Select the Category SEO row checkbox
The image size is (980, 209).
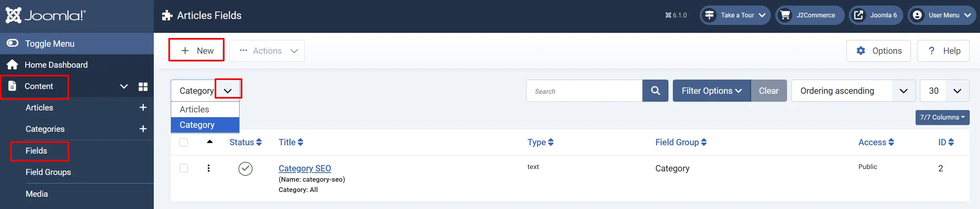tap(184, 168)
